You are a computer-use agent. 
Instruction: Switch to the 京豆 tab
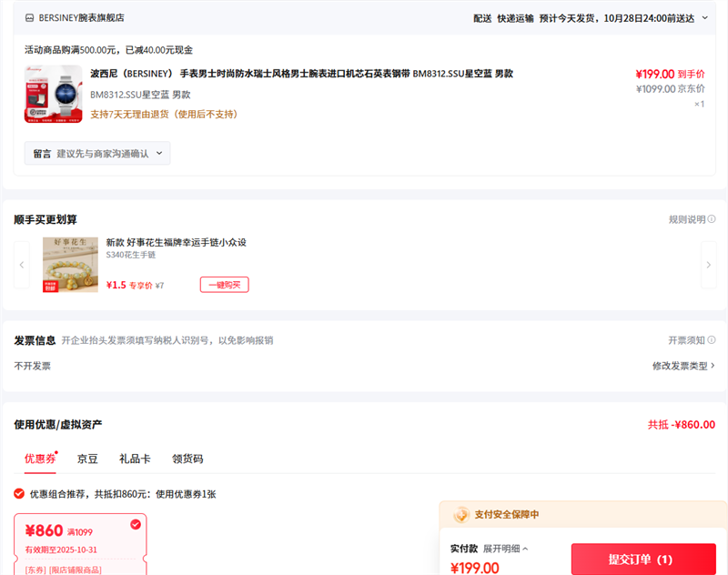[87, 459]
